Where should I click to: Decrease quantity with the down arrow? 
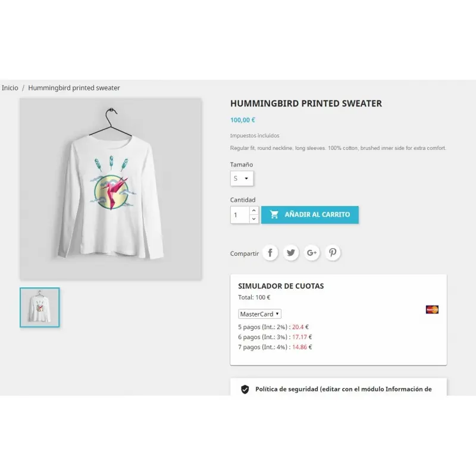tap(254, 219)
